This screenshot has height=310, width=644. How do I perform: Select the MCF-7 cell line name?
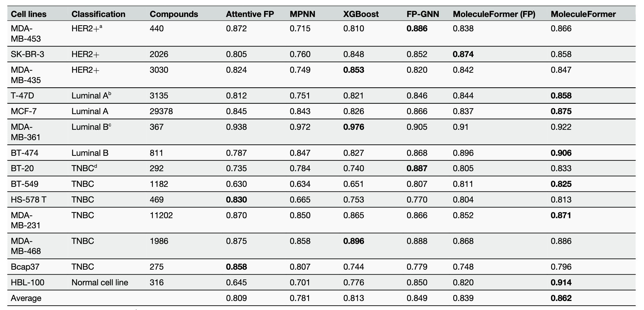point(24,111)
